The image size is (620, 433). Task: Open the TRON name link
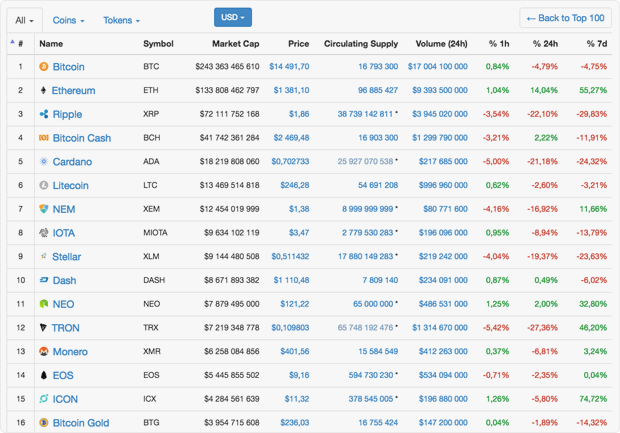point(66,328)
